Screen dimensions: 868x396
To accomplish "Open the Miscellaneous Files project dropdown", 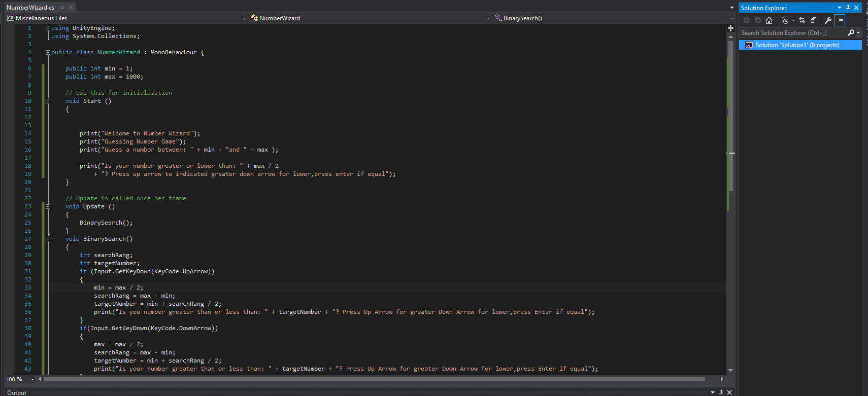I will [x=126, y=18].
